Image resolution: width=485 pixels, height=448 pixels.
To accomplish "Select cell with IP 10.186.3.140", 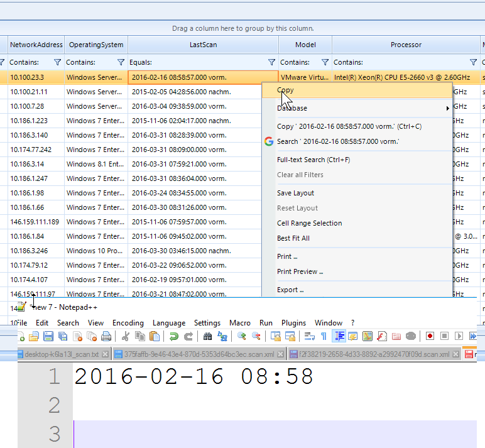I will (x=36, y=135).
